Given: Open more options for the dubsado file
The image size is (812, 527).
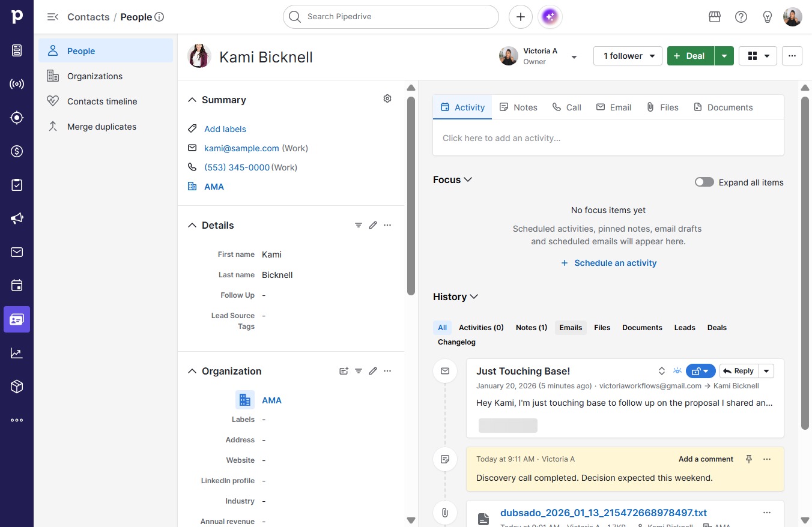Looking at the screenshot, I should tap(767, 513).
